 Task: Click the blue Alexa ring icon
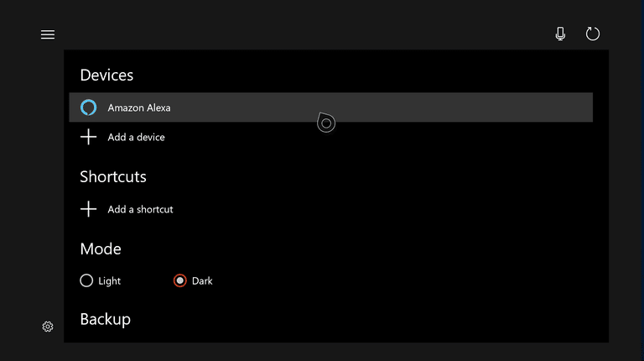[x=88, y=107]
